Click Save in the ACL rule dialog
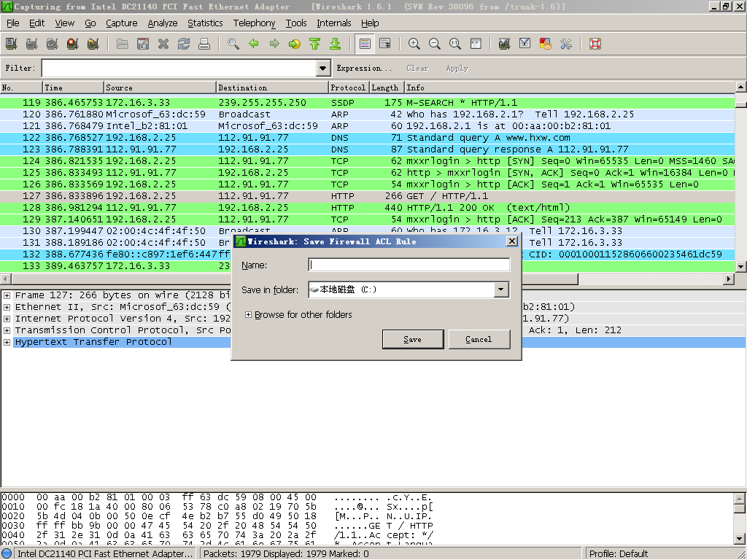 pyautogui.click(x=413, y=339)
